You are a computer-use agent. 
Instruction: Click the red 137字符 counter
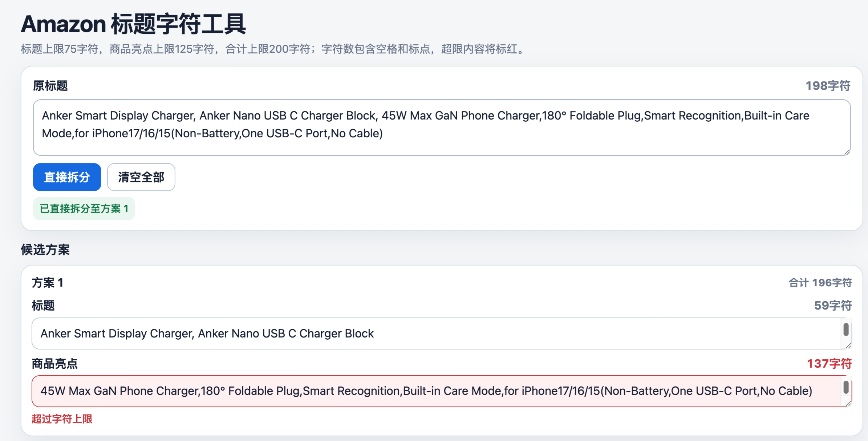[829, 364]
